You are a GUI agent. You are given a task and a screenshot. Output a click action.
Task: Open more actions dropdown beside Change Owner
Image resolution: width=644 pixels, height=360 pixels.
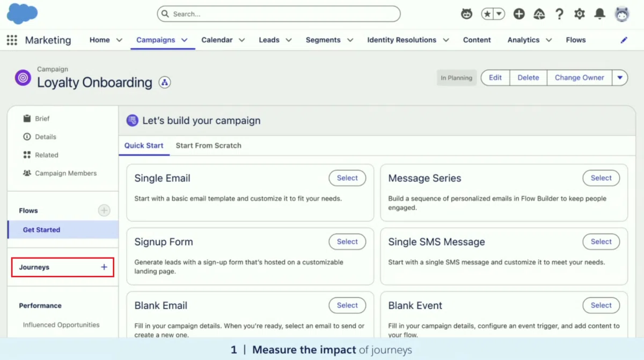pyautogui.click(x=620, y=78)
